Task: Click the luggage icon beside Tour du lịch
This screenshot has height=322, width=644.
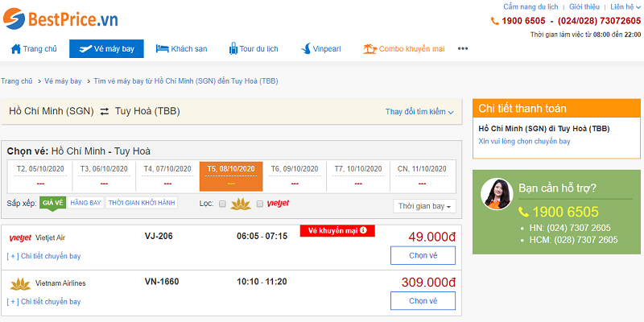Action: [x=233, y=49]
